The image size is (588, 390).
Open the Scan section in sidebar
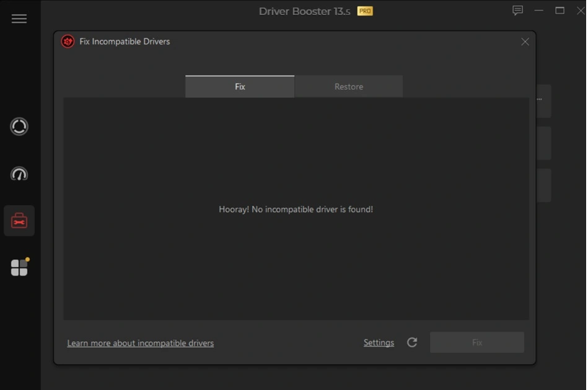(19, 126)
